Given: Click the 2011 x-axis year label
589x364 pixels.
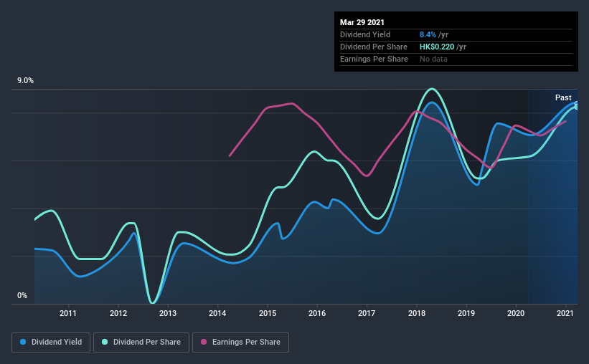Looking at the screenshot, I should (x=68, y=313).
